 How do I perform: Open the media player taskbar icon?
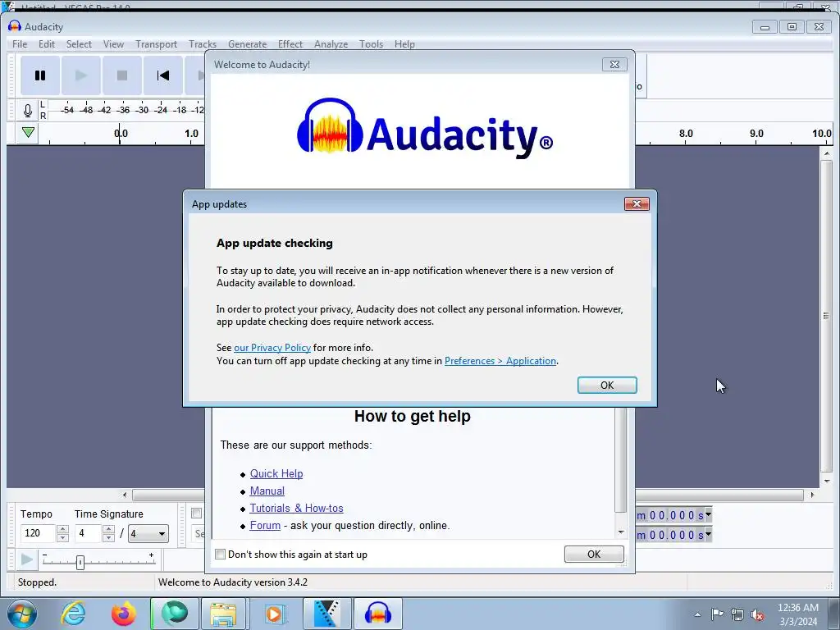tap(274, 614)
